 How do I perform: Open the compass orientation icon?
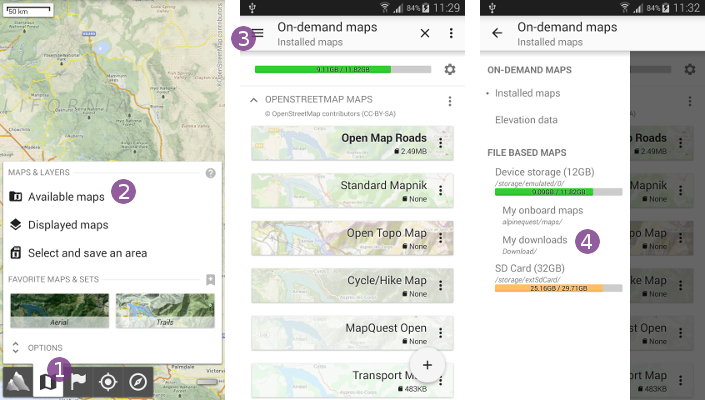tap(138, 382)
